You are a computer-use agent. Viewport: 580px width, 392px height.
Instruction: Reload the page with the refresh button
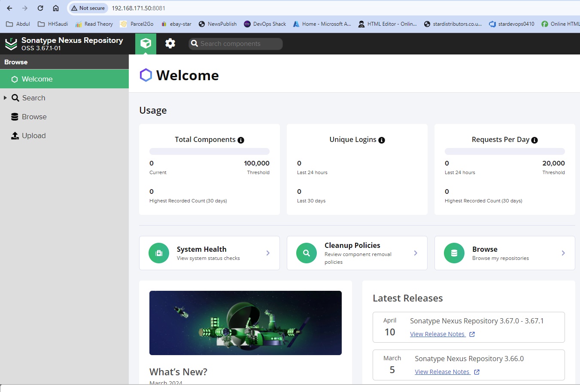[40, 8]
